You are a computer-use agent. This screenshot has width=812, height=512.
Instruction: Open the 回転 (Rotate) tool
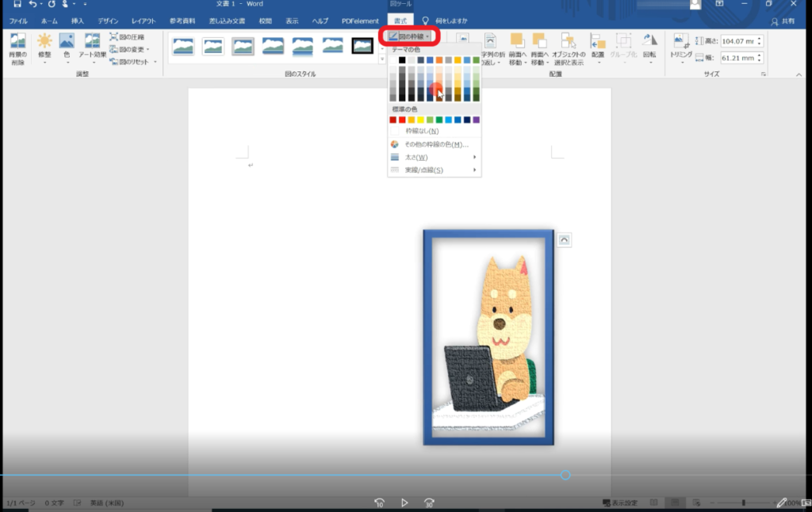click(649, 41)
